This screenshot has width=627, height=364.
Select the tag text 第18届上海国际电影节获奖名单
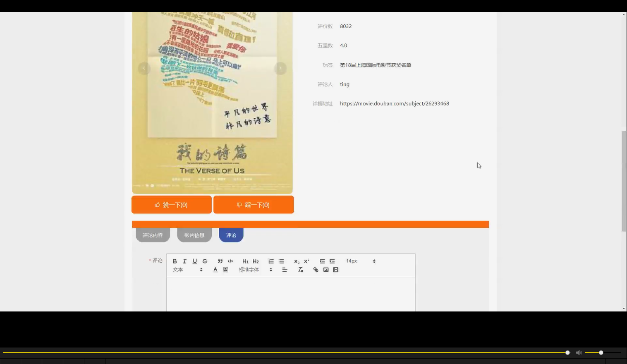coord(376,65)
